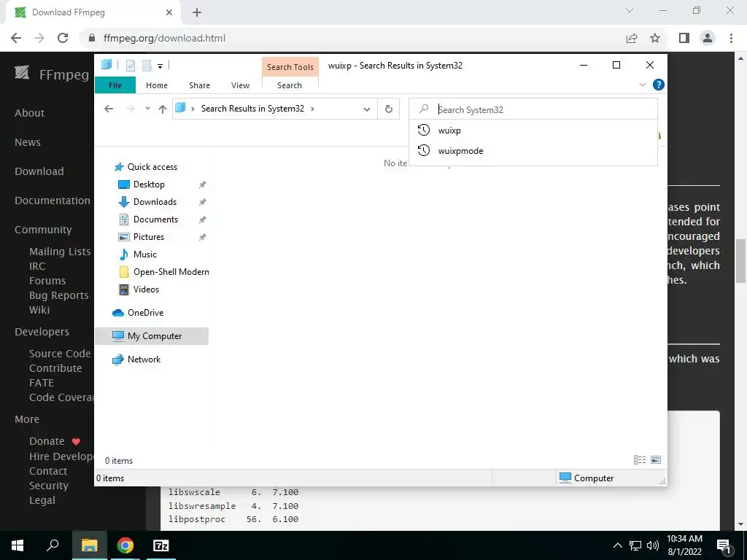Open the Bug Reports link
Screen dimensions: 747x560
tap(59, 295)
